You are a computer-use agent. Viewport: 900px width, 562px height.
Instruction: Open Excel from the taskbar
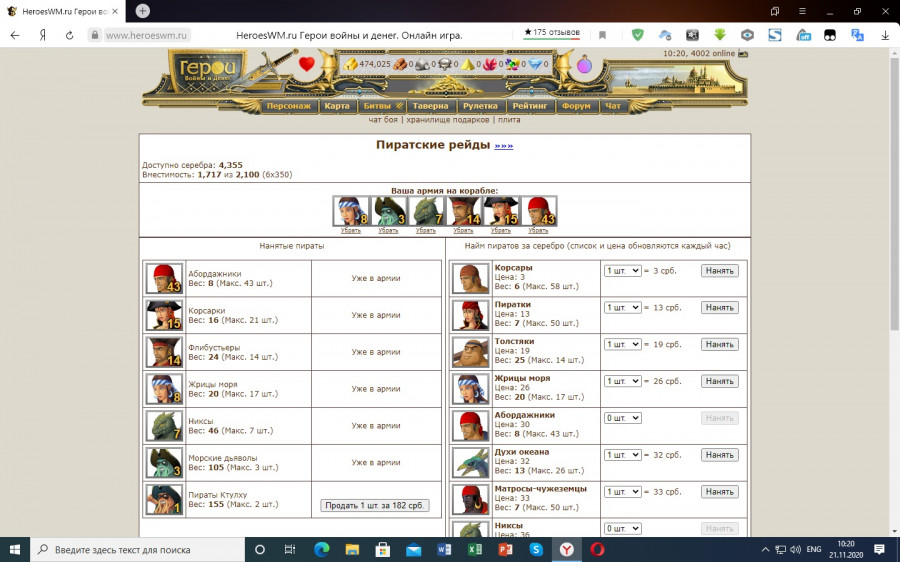tap(475, 549)
